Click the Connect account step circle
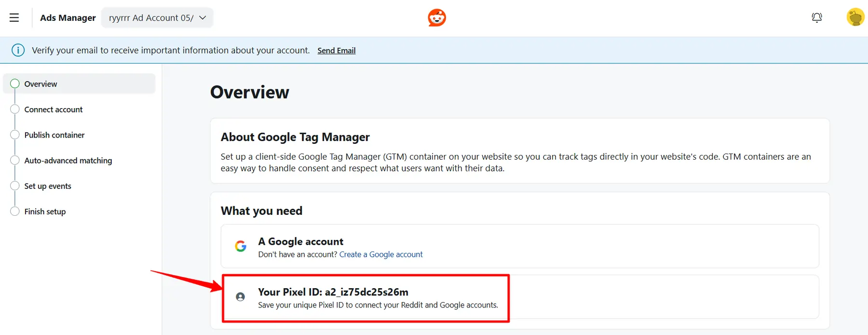This screenshot has height=335, width=868. pos(15,109)
